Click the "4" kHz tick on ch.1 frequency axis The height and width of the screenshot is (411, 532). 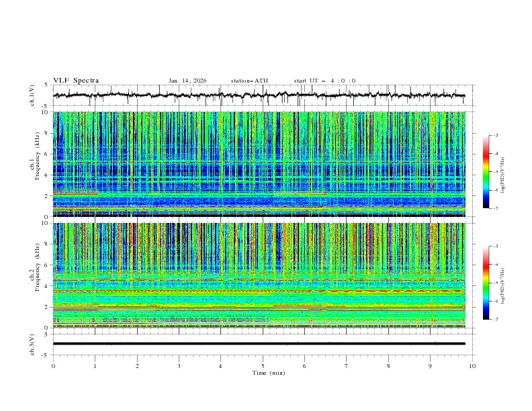48,175
